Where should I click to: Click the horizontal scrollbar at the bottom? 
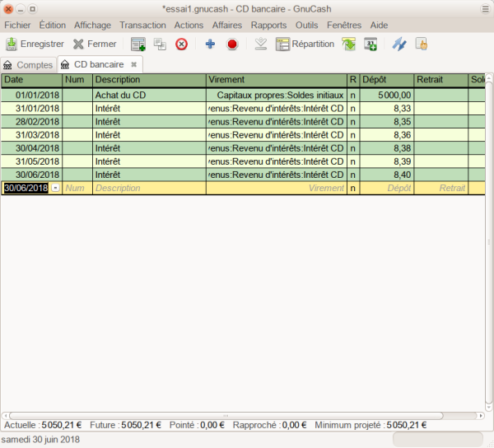click(222, 415)
